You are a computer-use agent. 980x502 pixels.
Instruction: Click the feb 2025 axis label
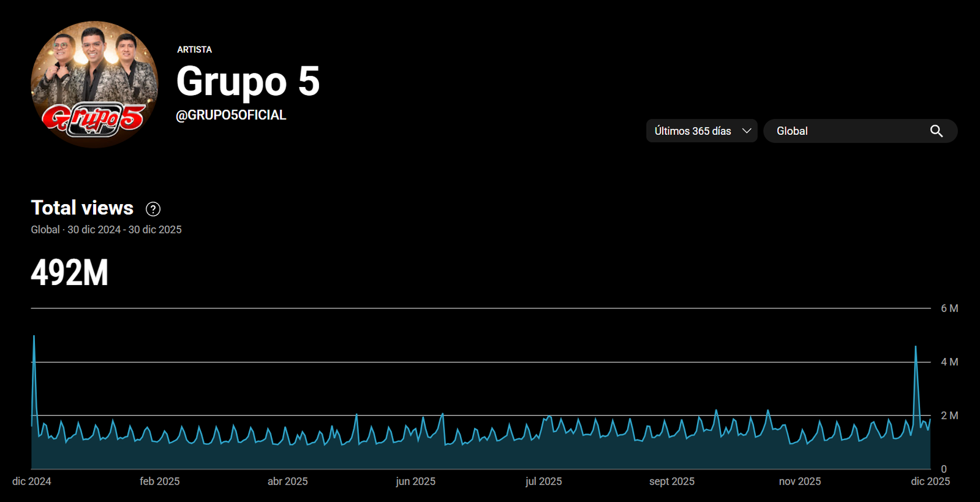[x=159, y=482]
